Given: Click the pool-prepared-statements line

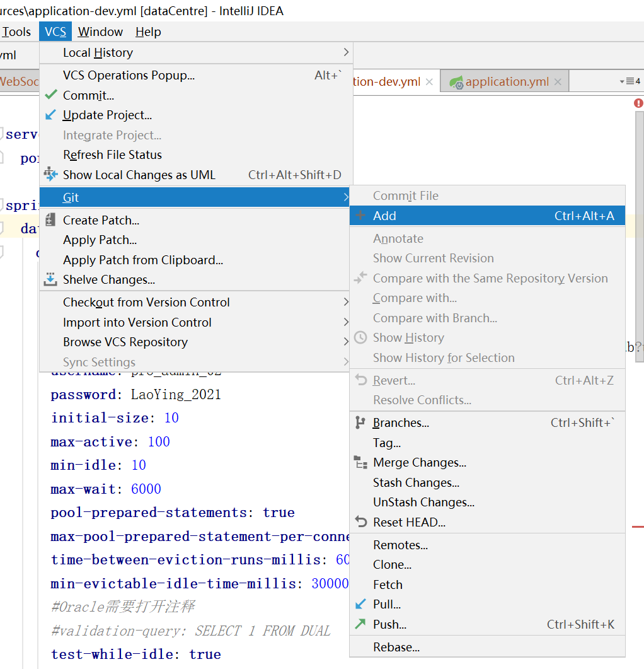Looking at the screenshot, I should click(x=172, y=513).
